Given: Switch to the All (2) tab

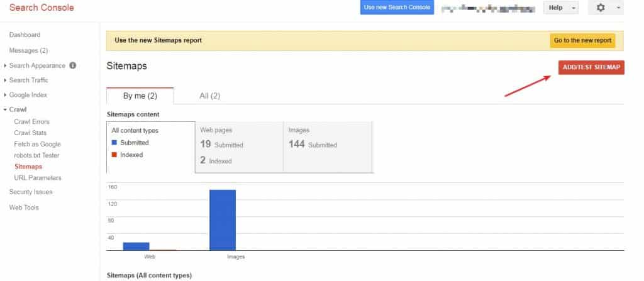Looking at the screenshot, I should click(210, 96).
